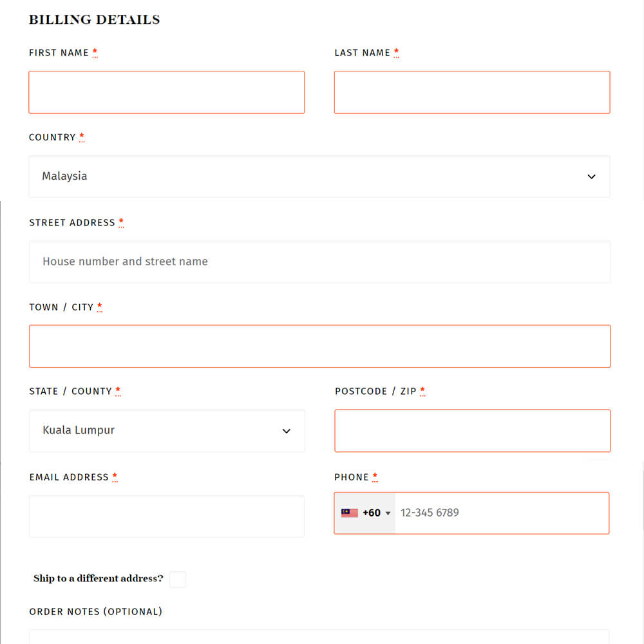This screenshot has height=644, width=644.
Task: Click the Ship to a different address label
Action: (98, 578)
